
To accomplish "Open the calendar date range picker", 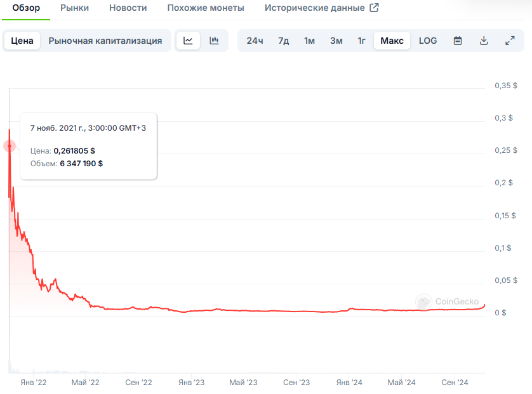I will [x=458, y=41].
